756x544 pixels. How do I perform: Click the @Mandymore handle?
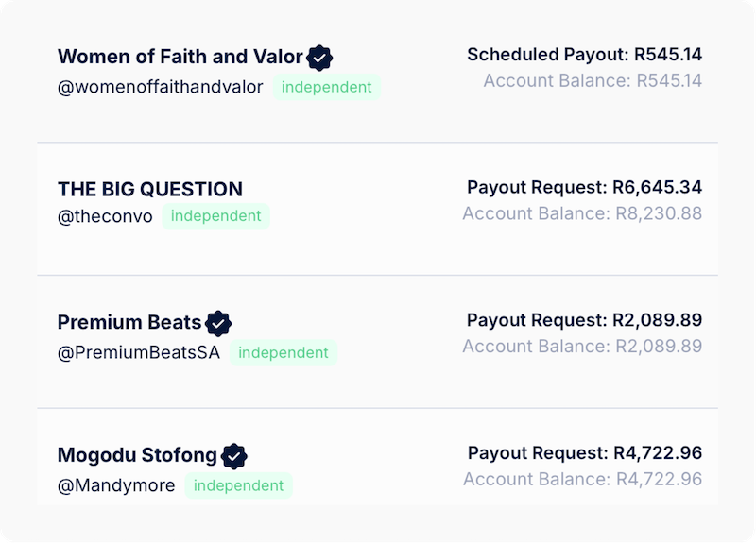click(x=116, y=485)
